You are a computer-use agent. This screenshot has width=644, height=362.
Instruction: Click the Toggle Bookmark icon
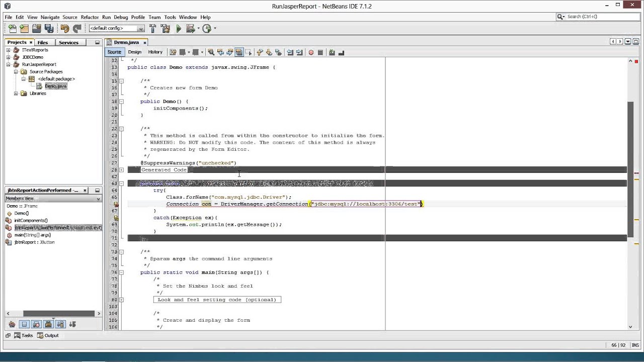(278, 52)
